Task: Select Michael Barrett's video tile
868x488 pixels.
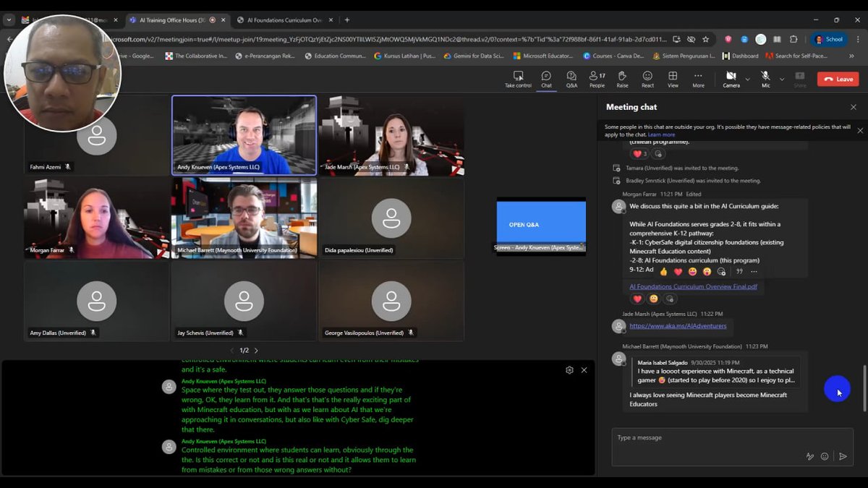Action: [244, 218]
